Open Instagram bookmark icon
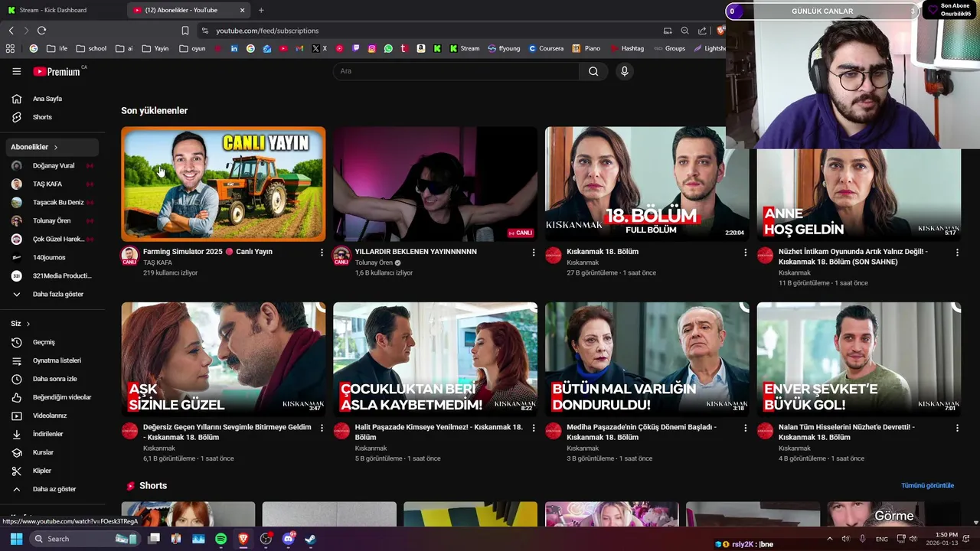The height and width of the screenshot is (551, 980). pyautogui.click(x=372, y=48)
